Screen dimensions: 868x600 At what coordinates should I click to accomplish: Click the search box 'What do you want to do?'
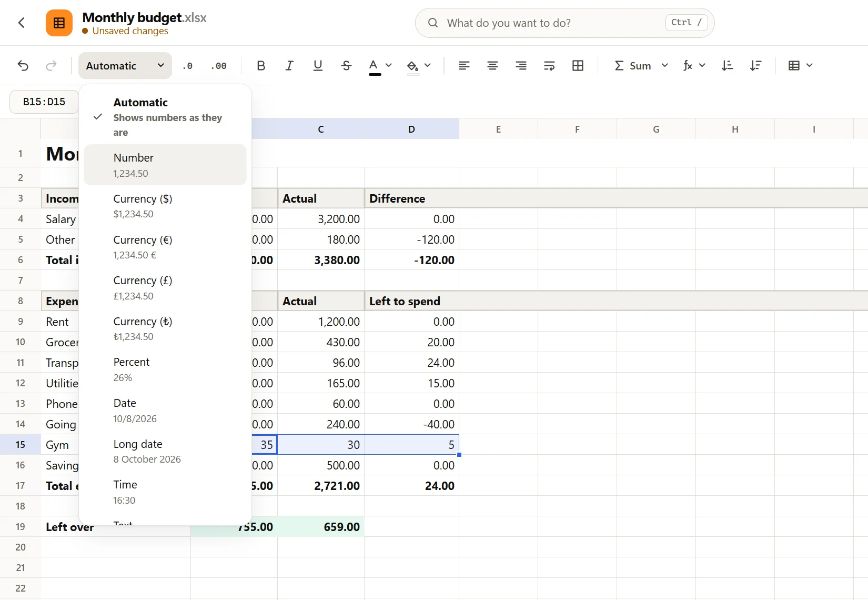coord(564,23)
